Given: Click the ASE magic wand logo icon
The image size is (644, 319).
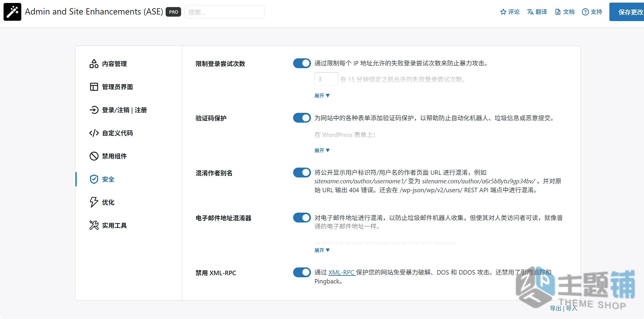Looking at the screenshot, I should [x=12, y=12].
